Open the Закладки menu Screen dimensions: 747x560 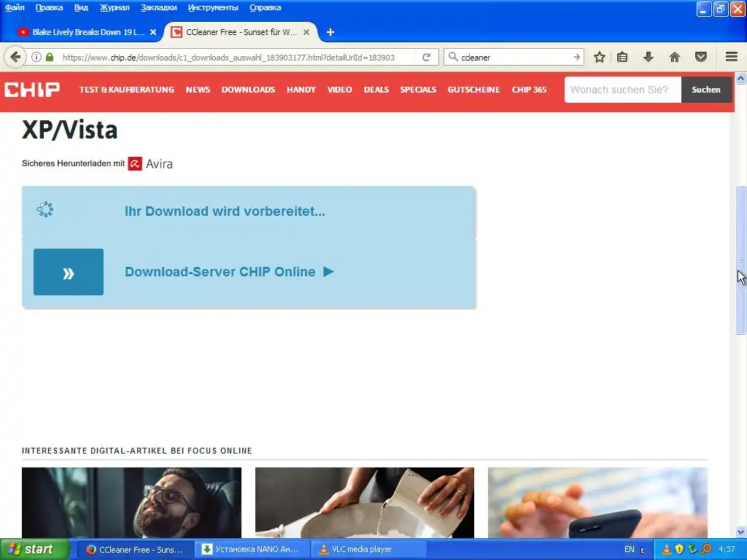158,7
